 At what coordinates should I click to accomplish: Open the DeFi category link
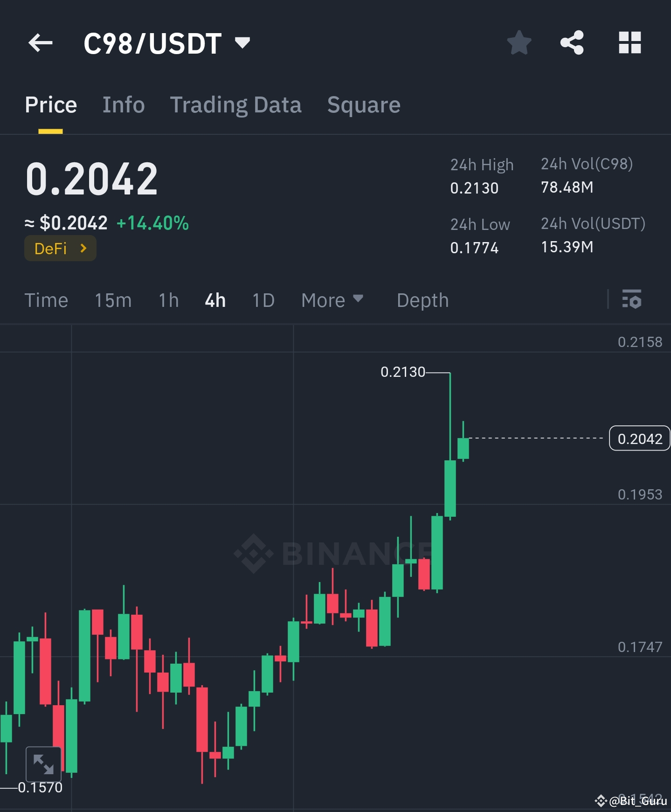(60, 248)
